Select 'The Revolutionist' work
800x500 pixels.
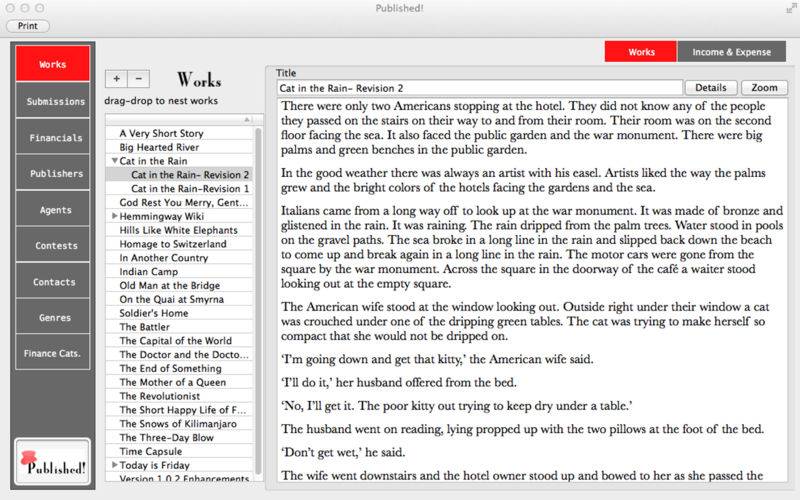tap(179, 396)
